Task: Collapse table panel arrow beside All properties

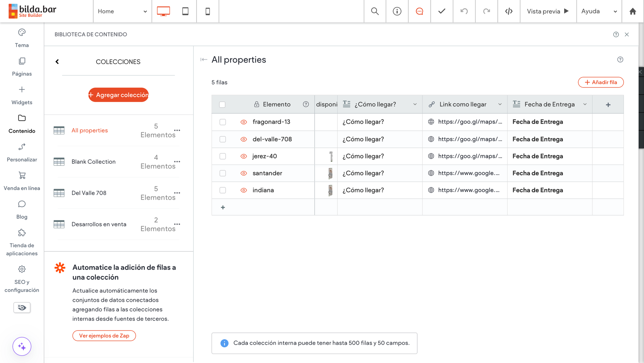Action: click(x=204, y=60)
